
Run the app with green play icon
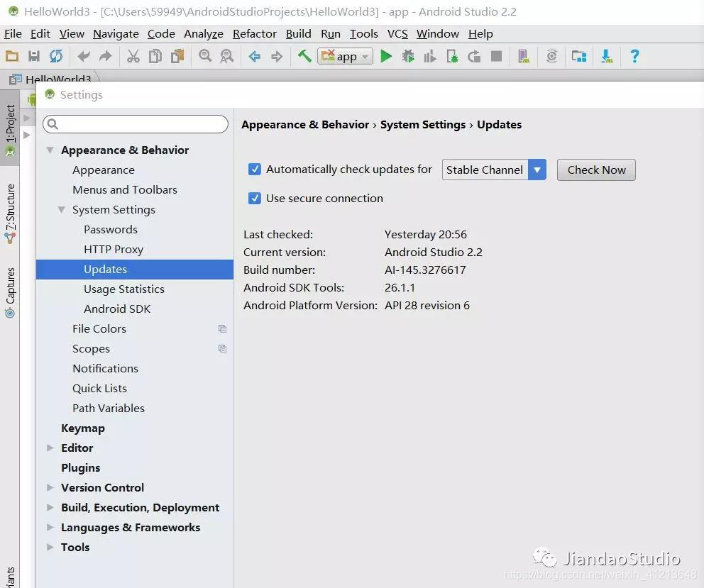pos(386,57)
